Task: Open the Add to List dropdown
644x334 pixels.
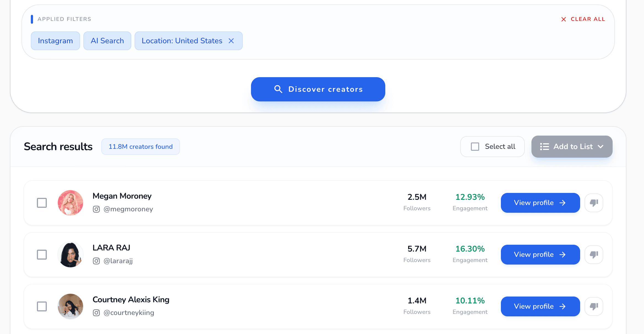Action: click(x=572, y=147)
